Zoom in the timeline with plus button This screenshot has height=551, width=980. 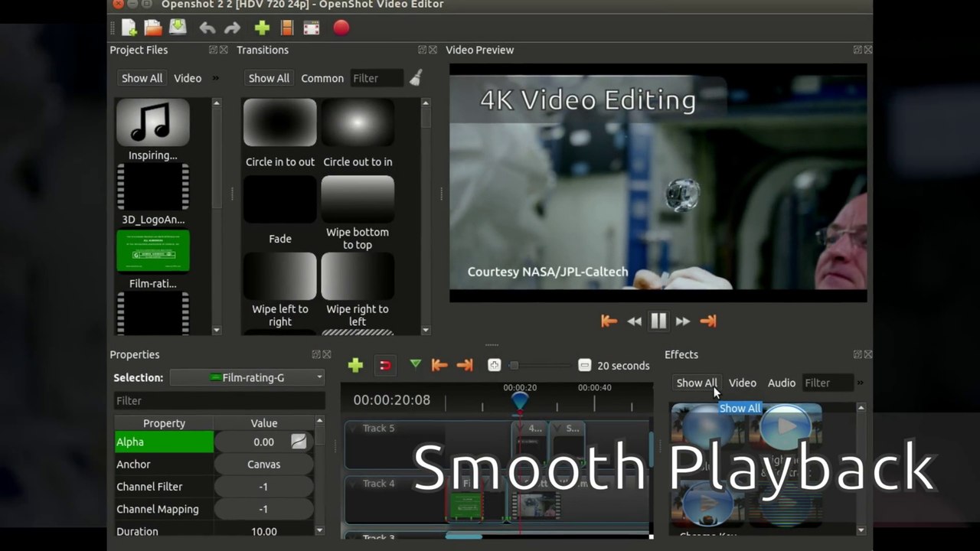[x=494, y=366]
